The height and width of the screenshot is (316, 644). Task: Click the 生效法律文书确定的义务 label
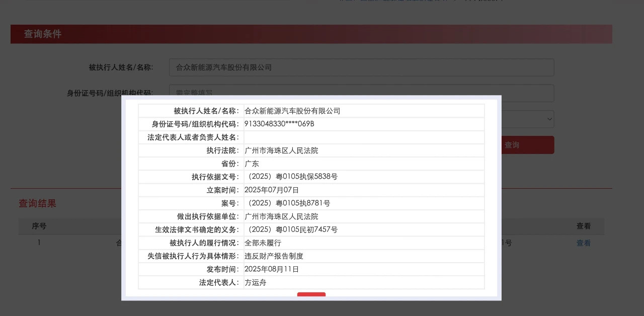point(197,229)
